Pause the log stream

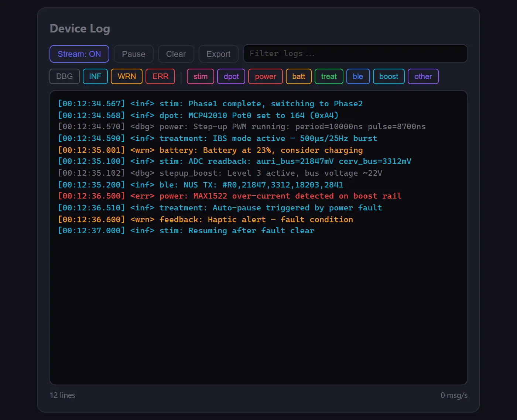(x=133, y=54)
